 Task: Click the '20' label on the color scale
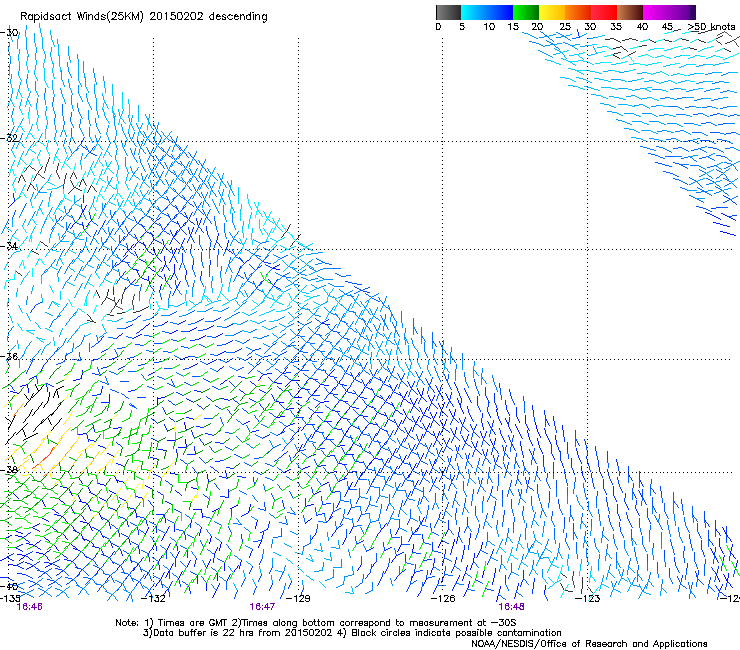pos(537,26)
